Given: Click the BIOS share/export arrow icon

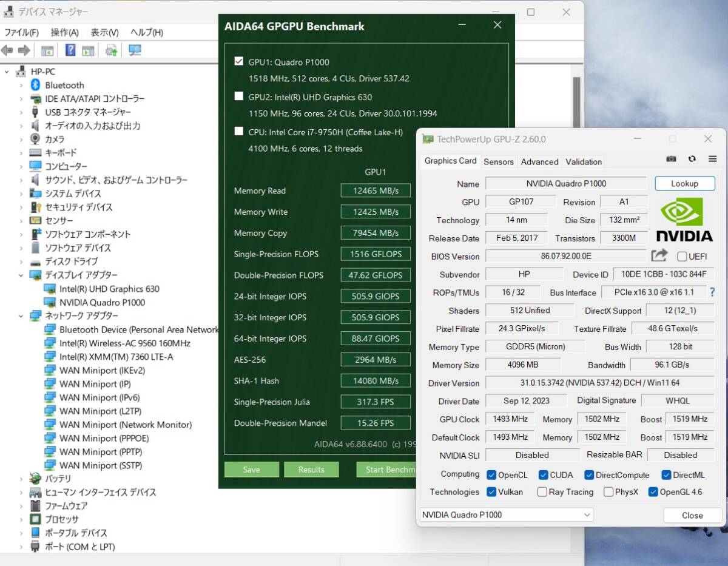Looking at the screenshot, I should point(659,255).
